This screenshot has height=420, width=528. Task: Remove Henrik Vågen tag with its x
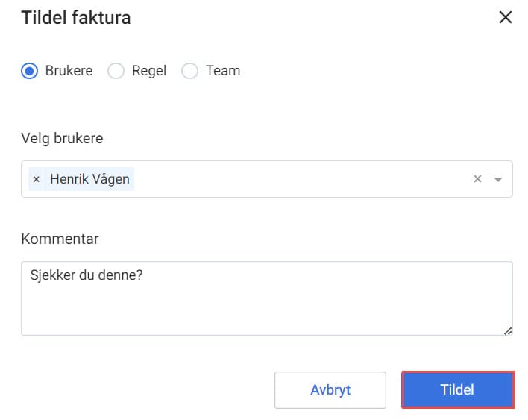(x=37, y=179)
